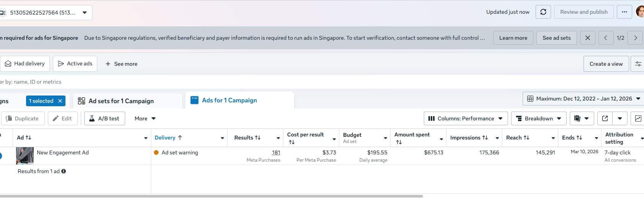The height and width of the screenshot is (201, 644).
Task: Toggle the New Engagement Ad on/off switch
Action: pyautogui.click(x=0, y=156)
